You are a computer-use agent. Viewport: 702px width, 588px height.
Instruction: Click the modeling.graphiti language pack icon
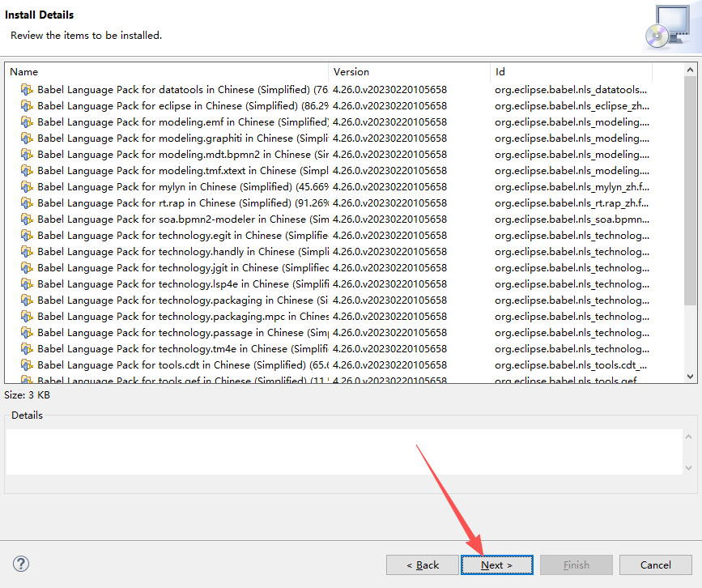(x=27, y=138)
